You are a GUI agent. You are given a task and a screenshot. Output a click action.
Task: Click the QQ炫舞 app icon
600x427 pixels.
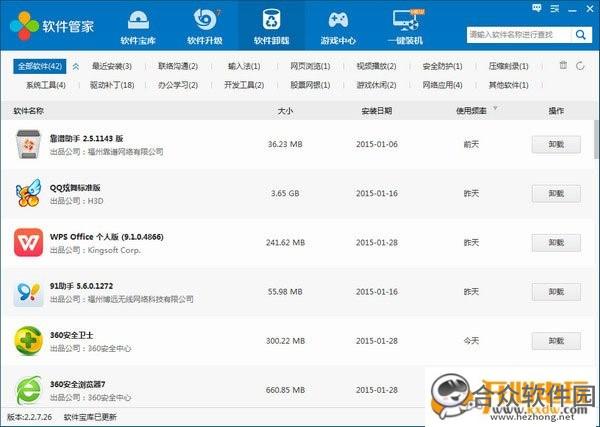[28, 193]
